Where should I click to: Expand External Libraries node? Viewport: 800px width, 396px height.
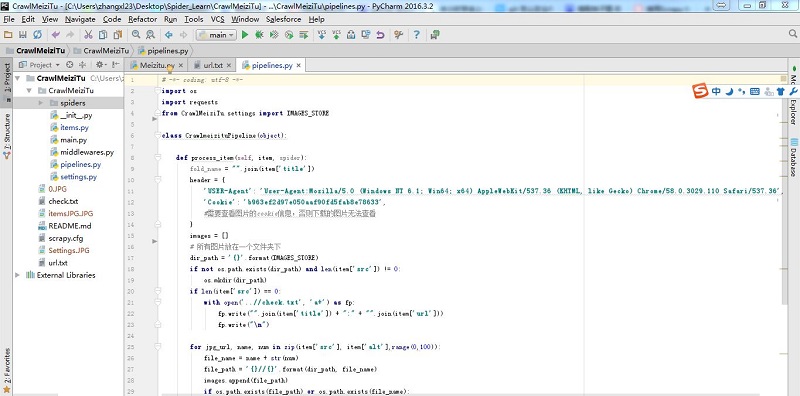[x=18, y=275]
